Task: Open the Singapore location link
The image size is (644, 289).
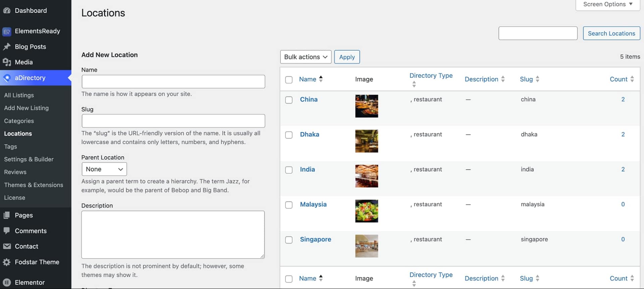Action: pos(315,239)
